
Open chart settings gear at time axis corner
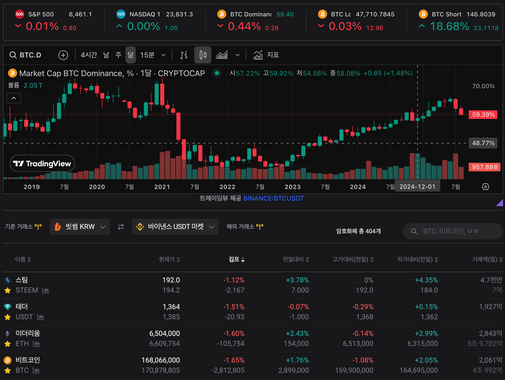click(x=485, y=187)
